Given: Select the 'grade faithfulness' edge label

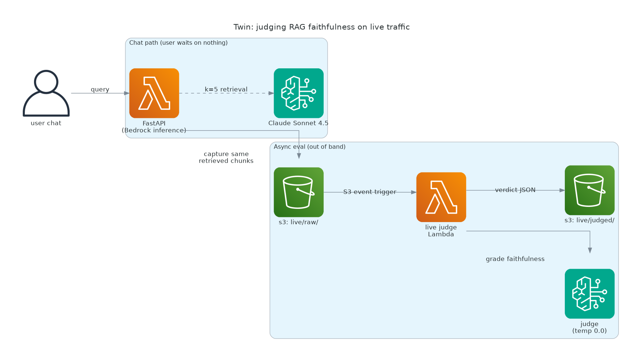Looking at the screenshot, I should 515,259.
